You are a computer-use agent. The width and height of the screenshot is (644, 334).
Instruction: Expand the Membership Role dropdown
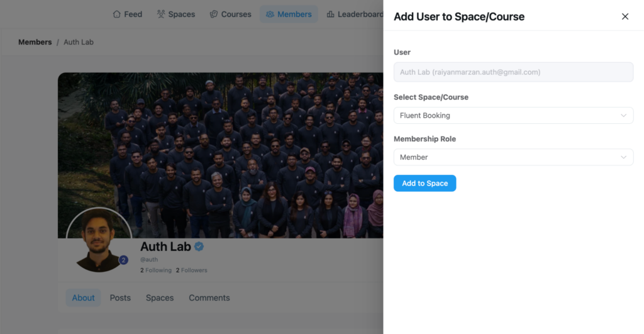point(513,157)
